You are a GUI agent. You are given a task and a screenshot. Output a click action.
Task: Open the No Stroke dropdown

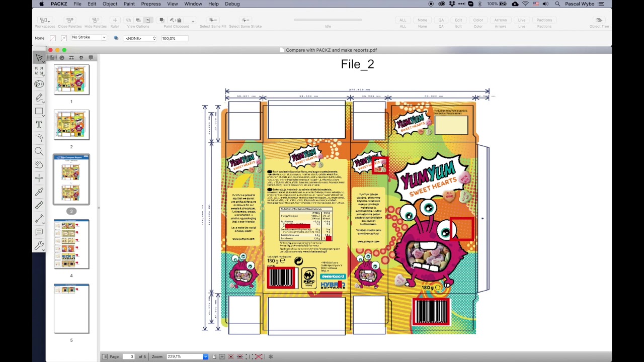(x=89, y=37)
